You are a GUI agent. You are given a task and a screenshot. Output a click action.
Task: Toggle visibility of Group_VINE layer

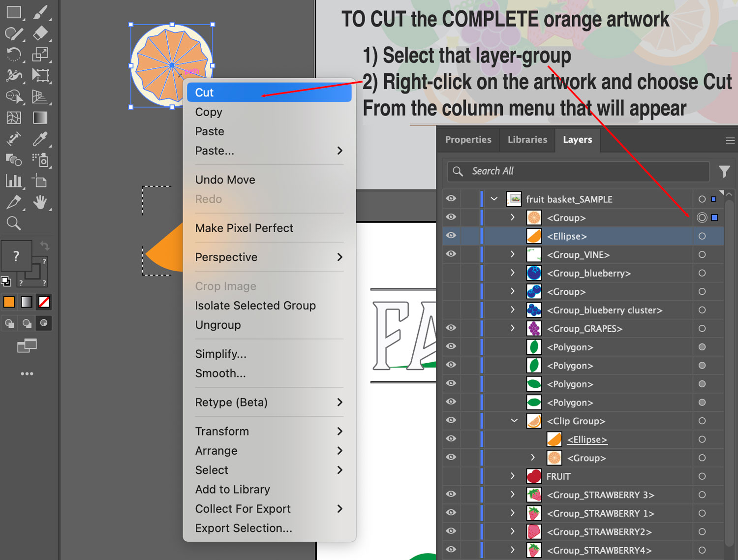point(451,254)
